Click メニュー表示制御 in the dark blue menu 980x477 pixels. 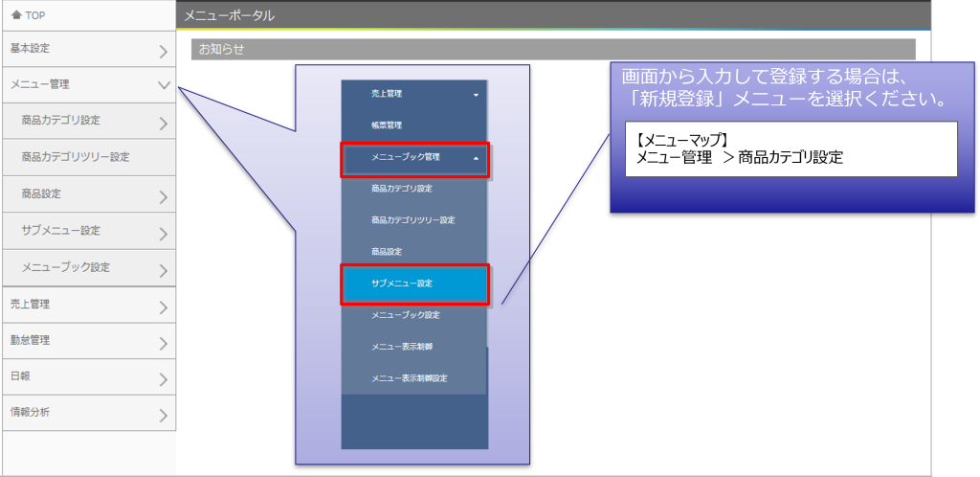point(401,347)
